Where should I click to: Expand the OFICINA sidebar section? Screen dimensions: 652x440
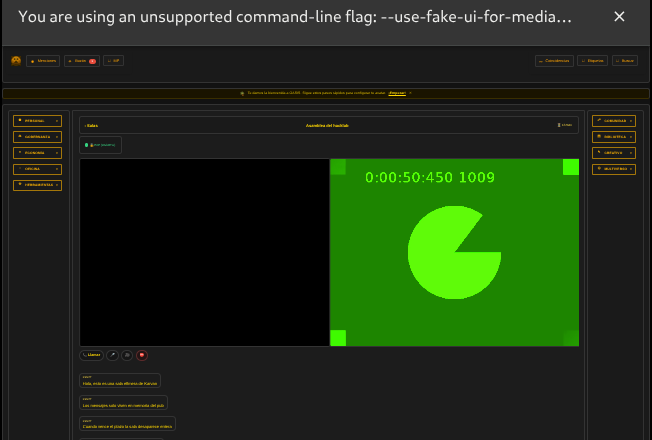tap(37, 169)
